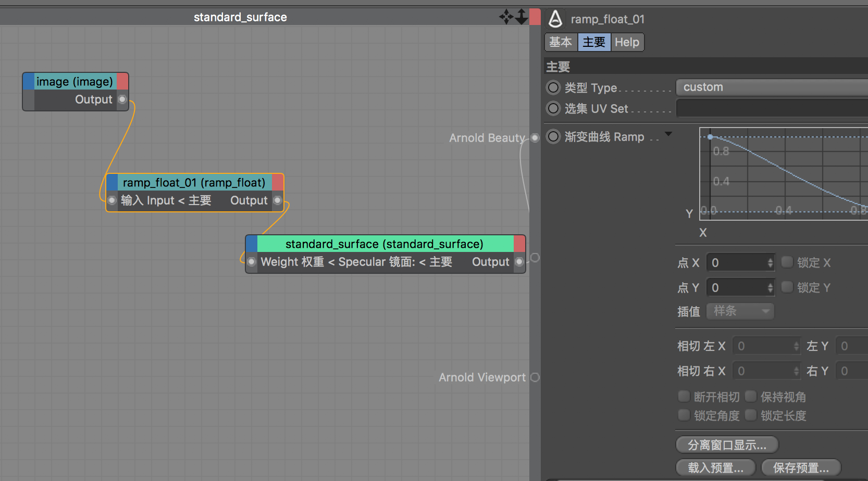Click the 左 Y value field
This screenshot has width=868, height=481.
click(852, 346)
